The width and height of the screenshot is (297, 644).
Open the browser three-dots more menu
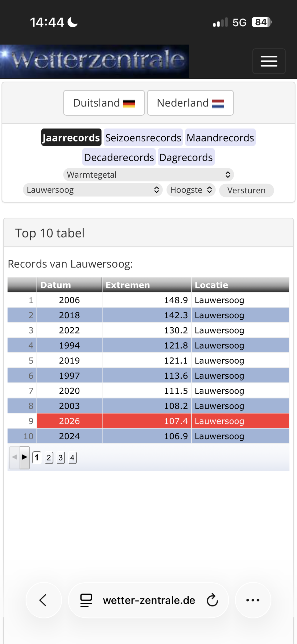253,600
